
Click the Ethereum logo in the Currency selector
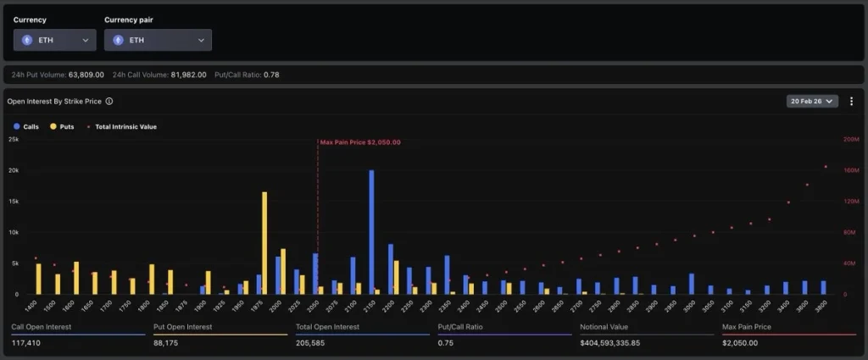[x=27, y=40]
